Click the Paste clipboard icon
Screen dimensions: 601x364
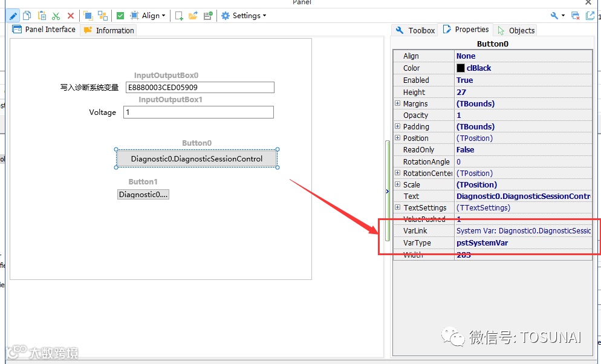pos(42,16)
